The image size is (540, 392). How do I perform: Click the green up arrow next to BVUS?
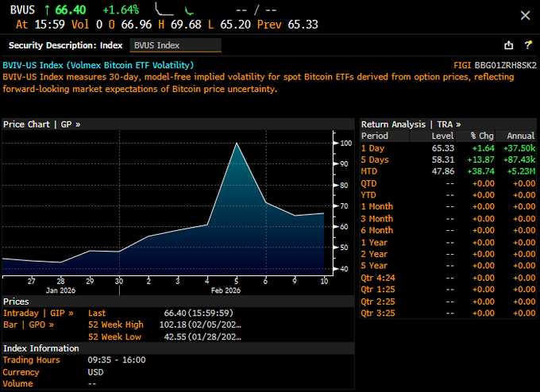point(48,10)
